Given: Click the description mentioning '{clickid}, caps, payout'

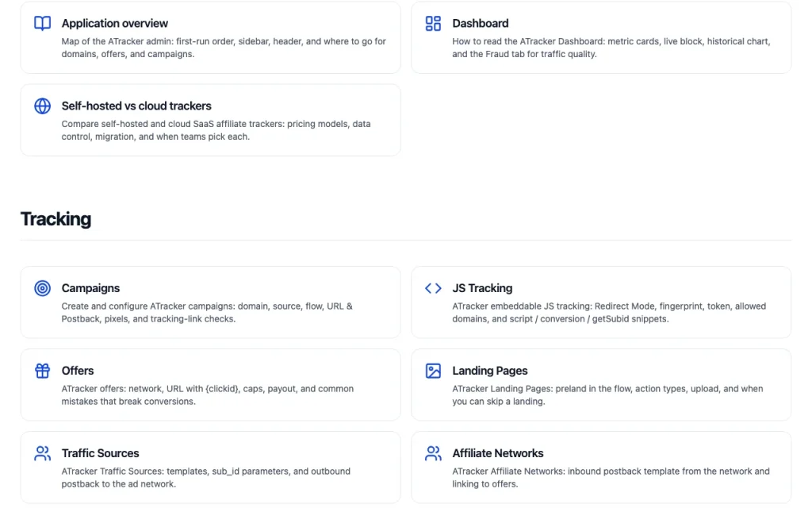Looking at the screenshot, I should (x=208, y=395).
